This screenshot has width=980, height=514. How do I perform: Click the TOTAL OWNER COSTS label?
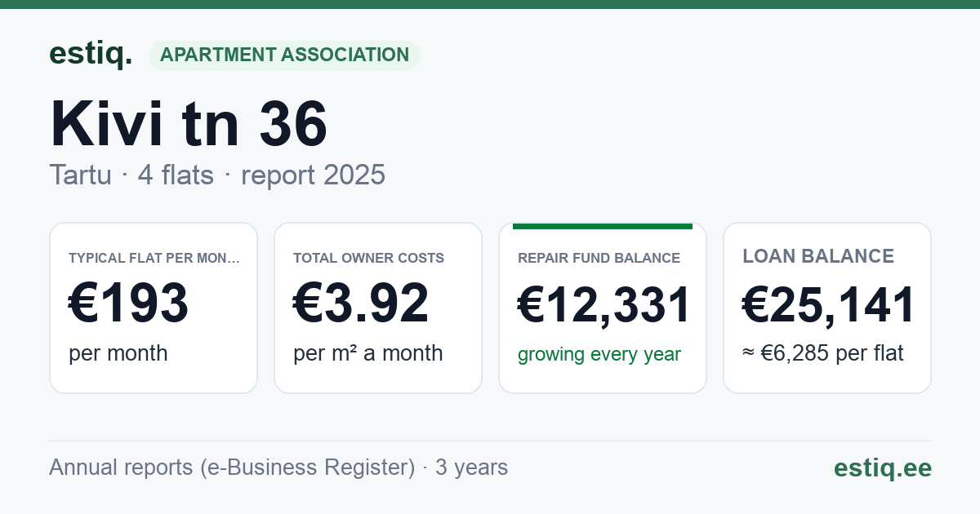(x=368, y=258)
